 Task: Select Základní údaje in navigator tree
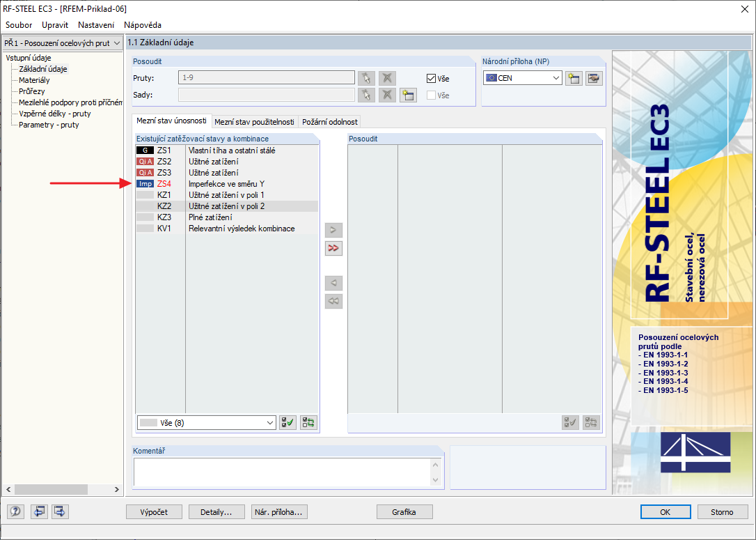[43, 69]
